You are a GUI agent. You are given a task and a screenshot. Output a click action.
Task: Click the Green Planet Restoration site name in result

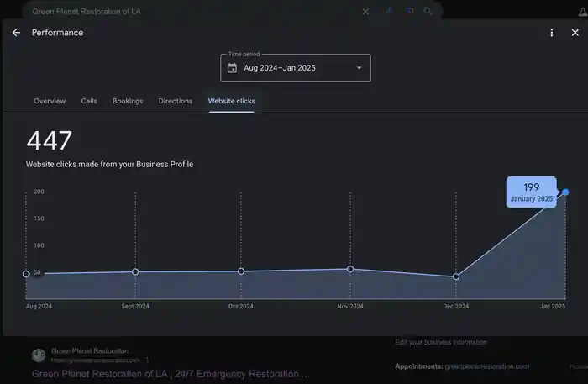[90, 350]
